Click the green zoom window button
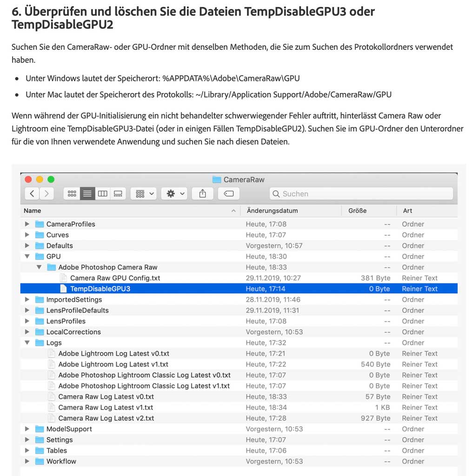The width and height of the screenshot is (472, 476). (x=51, y=179)
